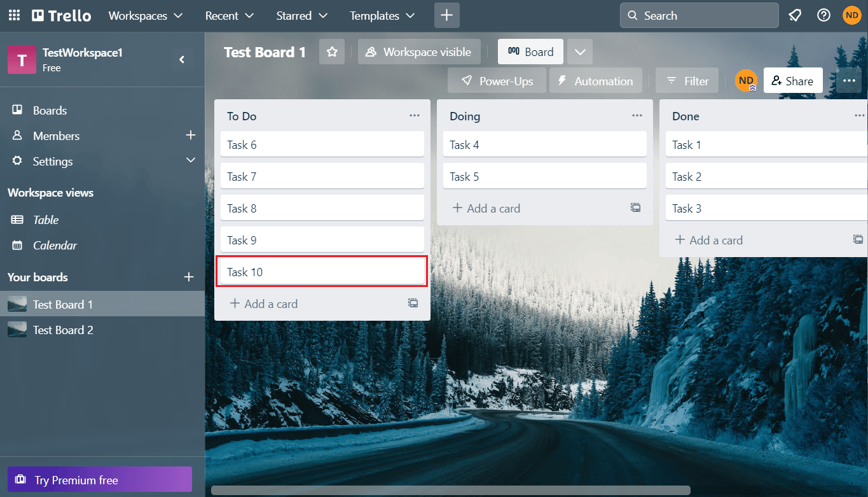Select Test Board 2 in sidebar
This screenshot has height=497, width=868.
click(102, 330)
